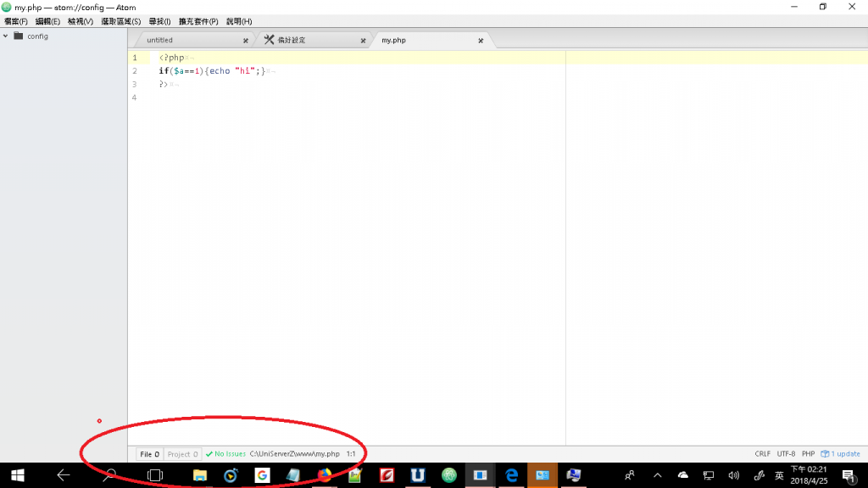868x488 pixels.
Task: Open the taskbar clock and date
Action: pos(810,475)
